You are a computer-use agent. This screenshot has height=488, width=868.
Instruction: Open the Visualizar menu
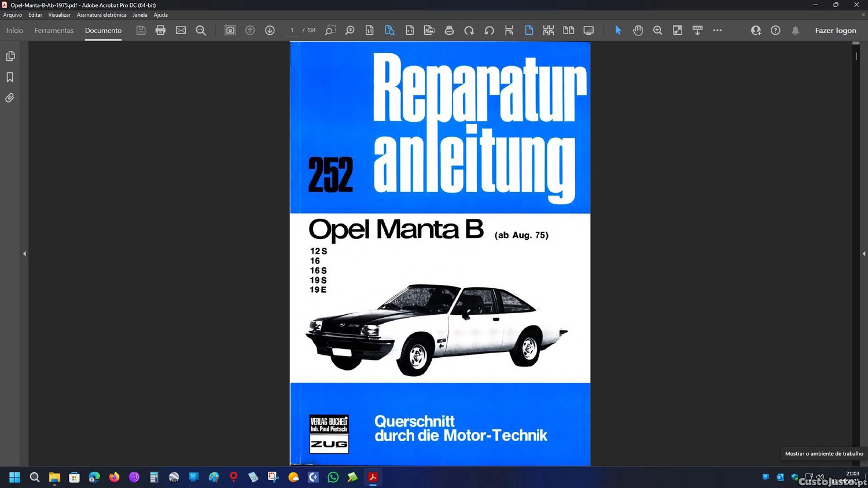tap(59, 15)
